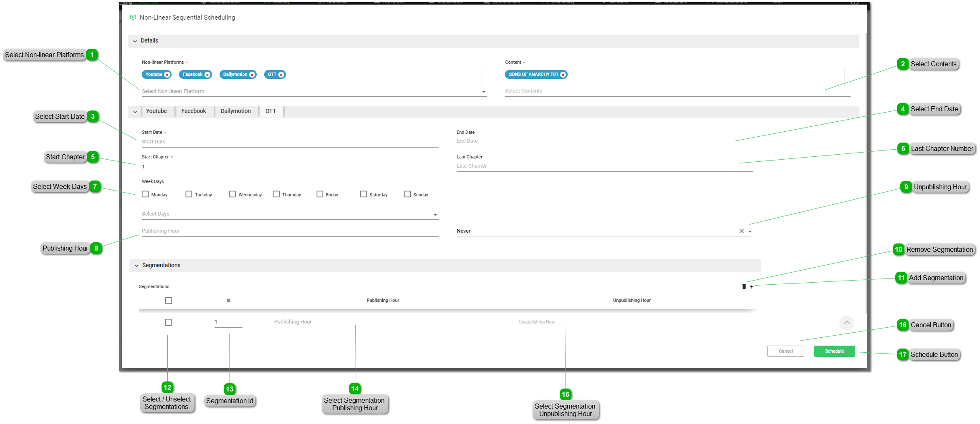Enable the Monday checkbox
Screen dimensions: 980x424
[145, 194]
